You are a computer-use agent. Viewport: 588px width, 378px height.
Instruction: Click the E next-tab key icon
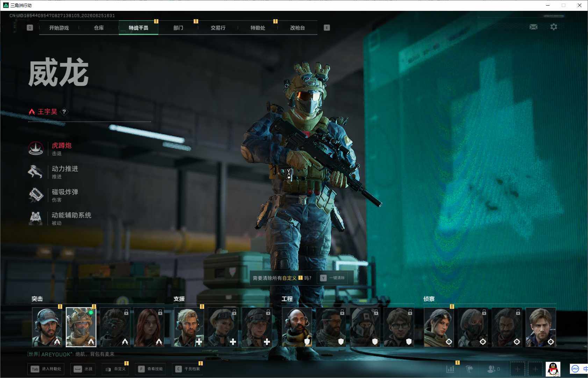tap(327, 28)
